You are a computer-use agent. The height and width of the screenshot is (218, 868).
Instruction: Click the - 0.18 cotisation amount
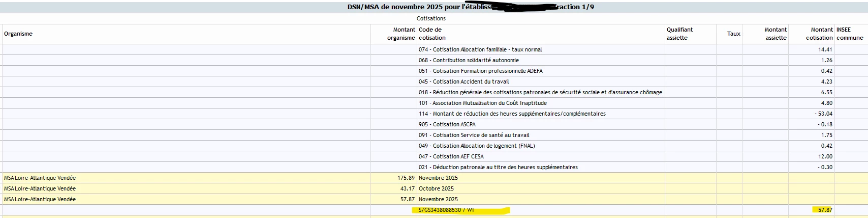coord(825,124)
